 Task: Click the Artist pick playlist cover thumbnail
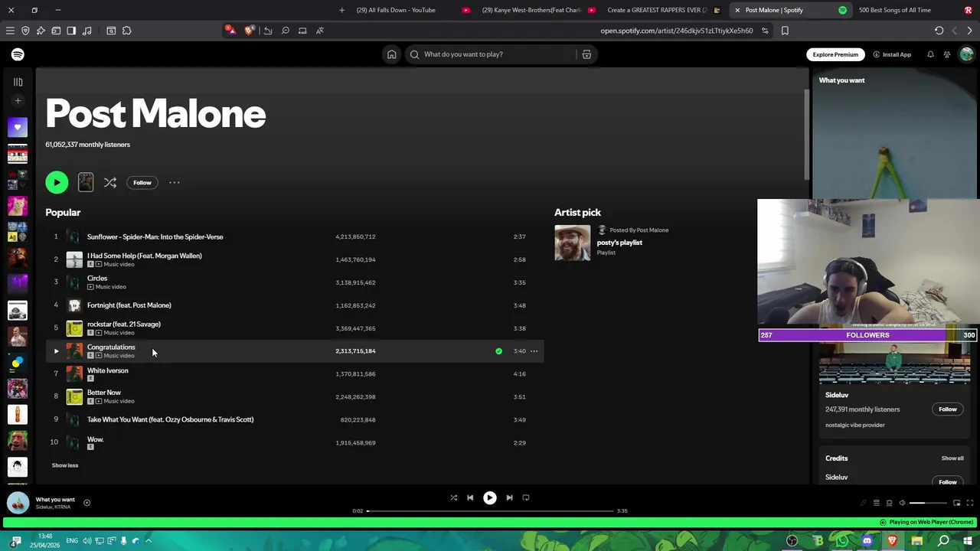573,243
